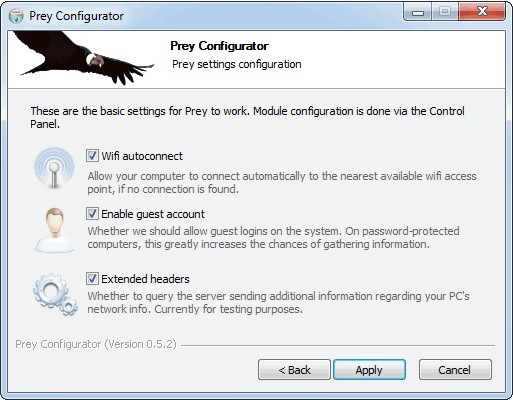Click the Prey Configurator heading text

tap(219, 46)
